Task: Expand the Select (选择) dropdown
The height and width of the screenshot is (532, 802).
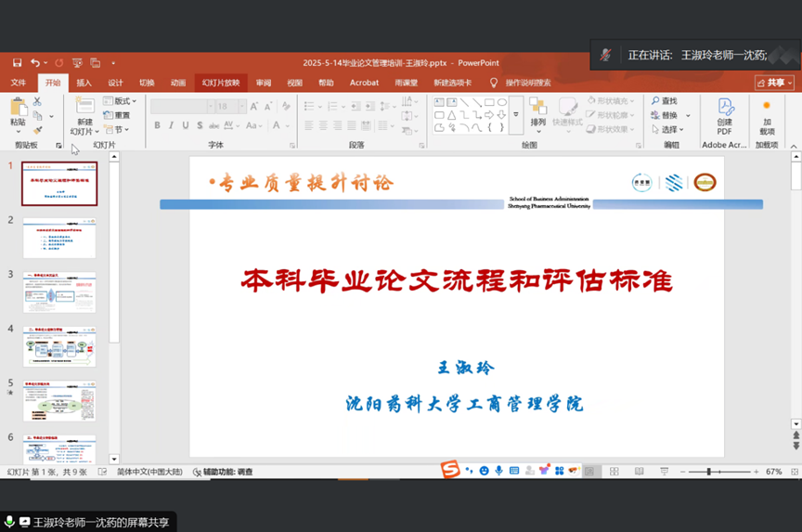Action: coord(670,130)
